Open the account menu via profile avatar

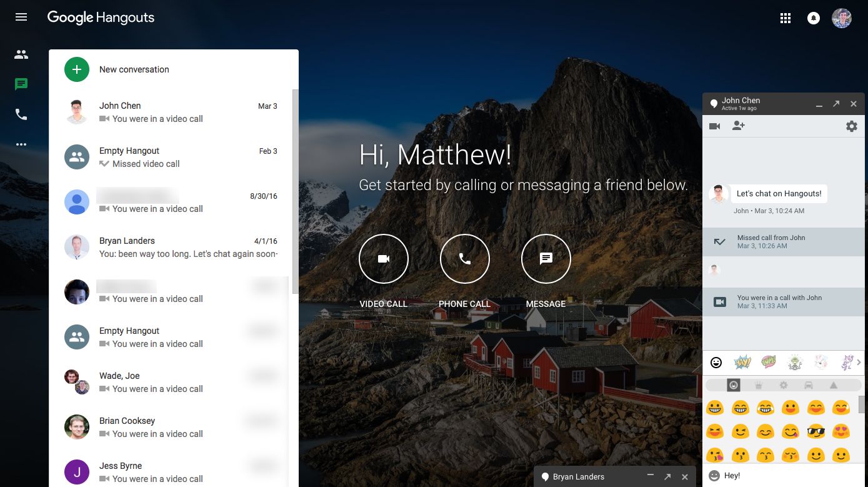(841, 18)
